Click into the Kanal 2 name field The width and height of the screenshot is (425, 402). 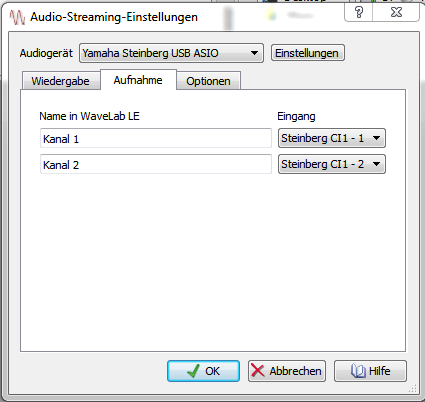(156, 164)
